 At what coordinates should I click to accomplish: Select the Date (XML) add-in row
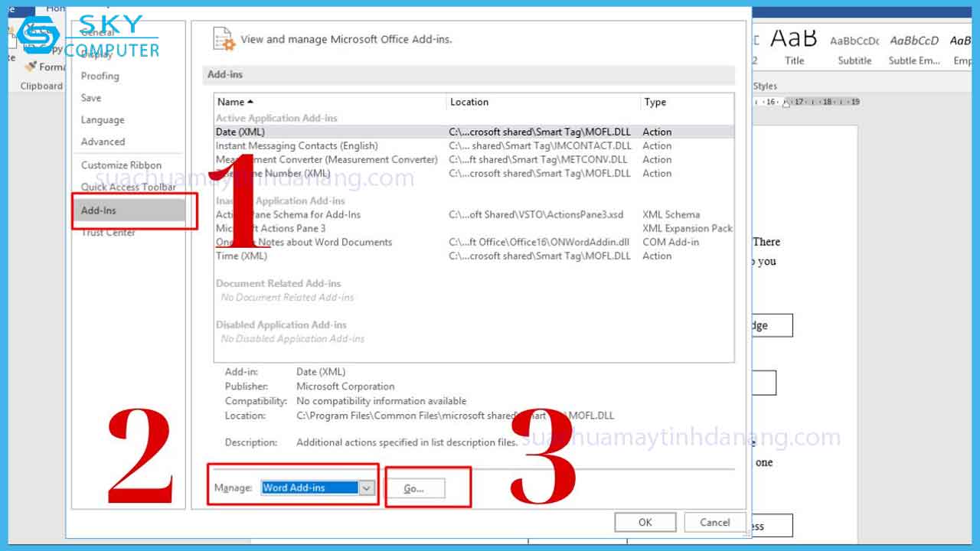pos(240,132)
